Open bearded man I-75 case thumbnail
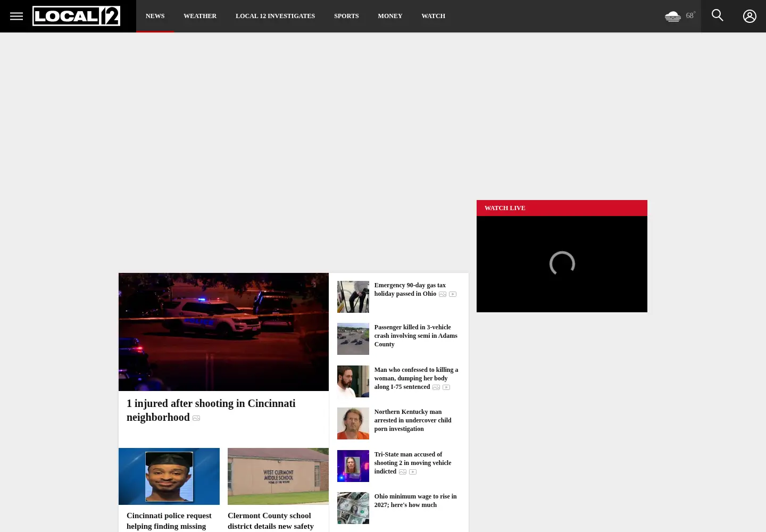766x532 pixels. (353, 381)
